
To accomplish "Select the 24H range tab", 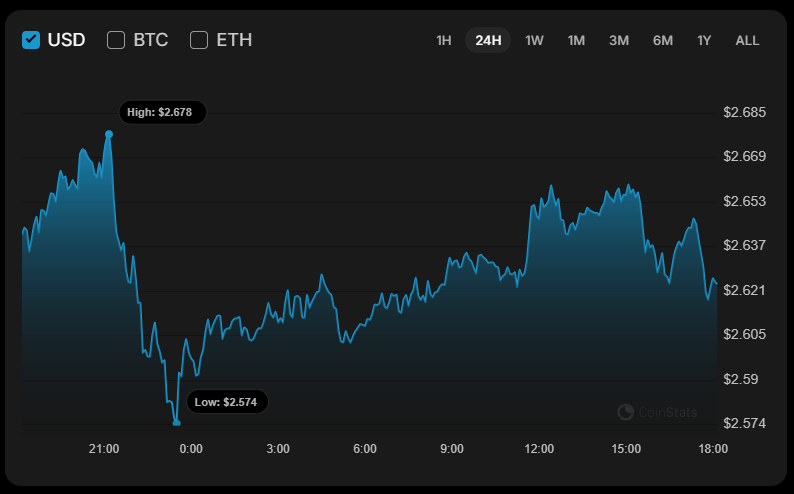I will pos(488,40).
